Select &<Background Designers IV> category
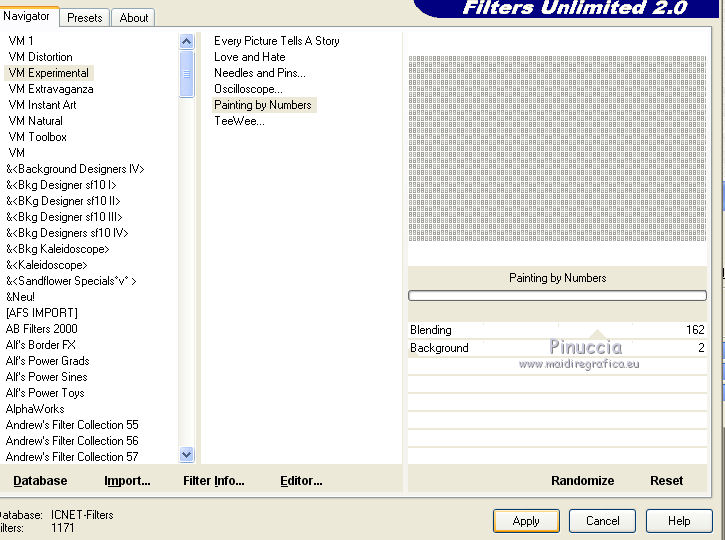 pos(75,169)
